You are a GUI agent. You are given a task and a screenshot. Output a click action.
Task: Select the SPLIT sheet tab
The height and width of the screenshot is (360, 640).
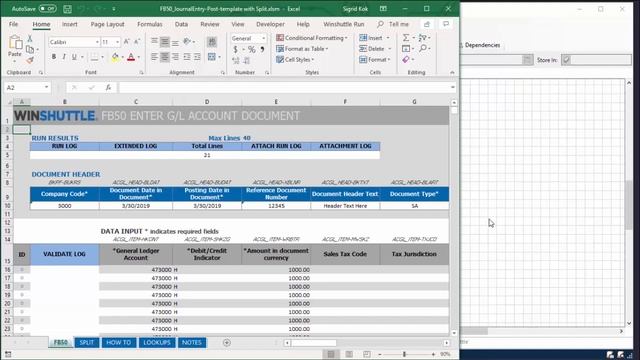click(87, 342)
